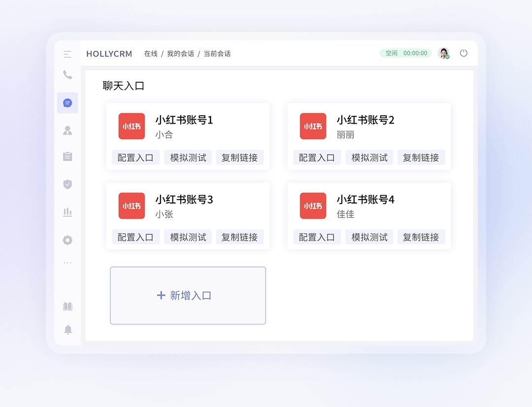Image resolution: width=532 pixels, height=407 pixels.
Task: Collapse the sidebar with hamburger menu icon
Action: click(67, 54)
